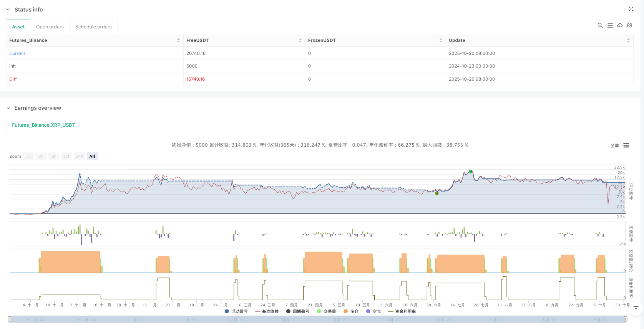The height and width of the screenshot is (329, 644).
Task: Click the scroll-to-top arrow button
Action: coord(636,309)
